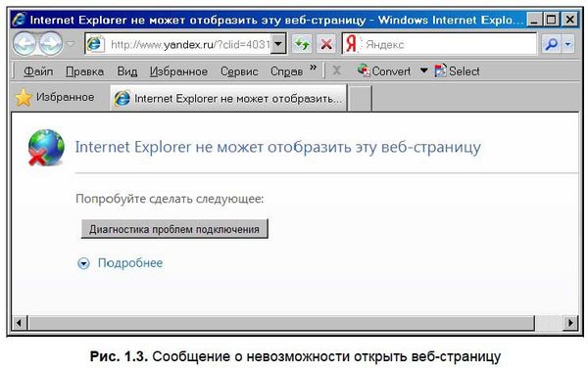Click the IE page icon in address bar
The image size is (588, 370).
tap(94, 44)
